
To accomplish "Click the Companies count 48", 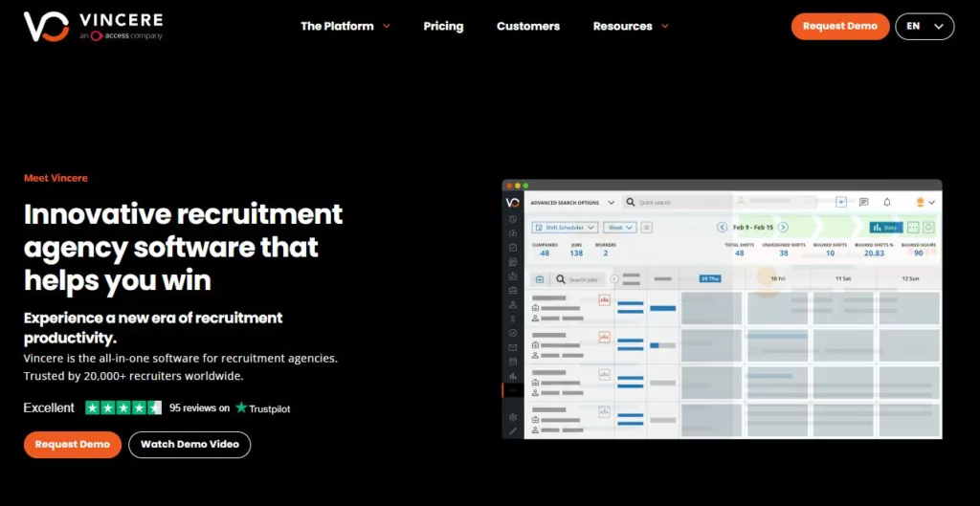I will pos(545,253).
